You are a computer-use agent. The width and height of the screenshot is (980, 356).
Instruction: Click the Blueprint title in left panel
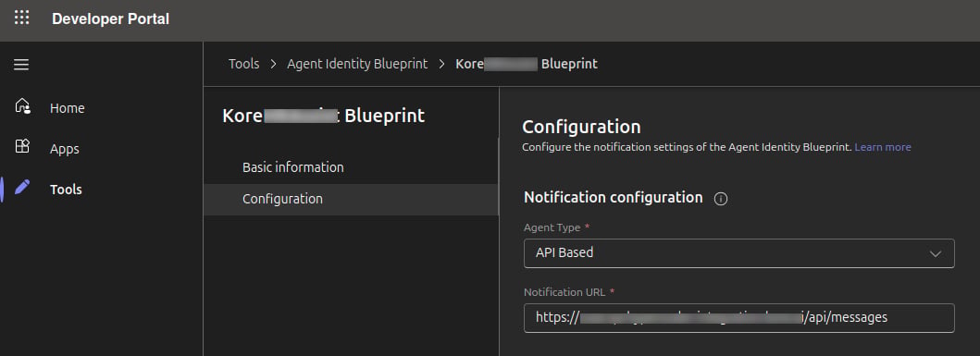coord(324,116)
